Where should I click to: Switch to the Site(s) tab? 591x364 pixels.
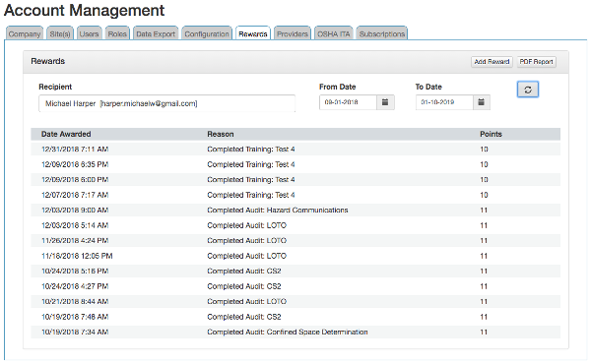(60, 33)
